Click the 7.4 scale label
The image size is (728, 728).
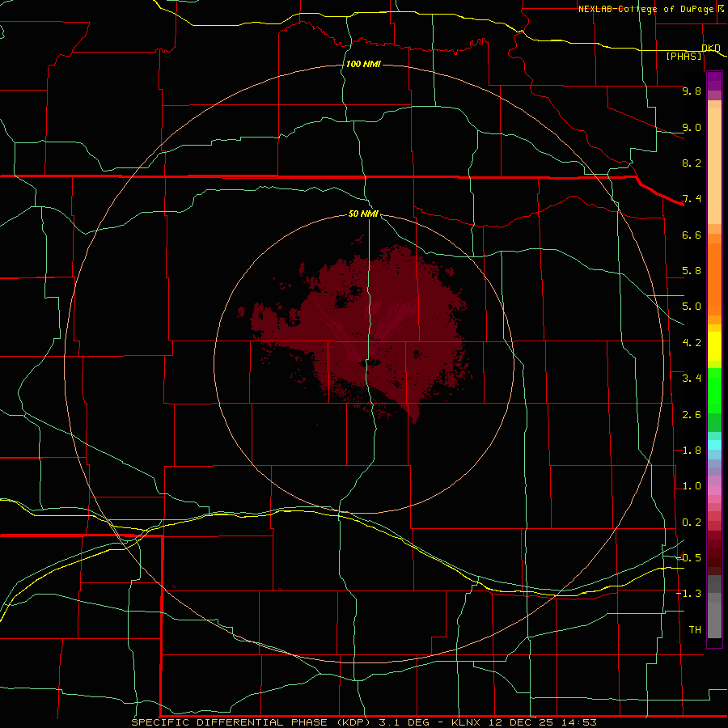(692, 199)
